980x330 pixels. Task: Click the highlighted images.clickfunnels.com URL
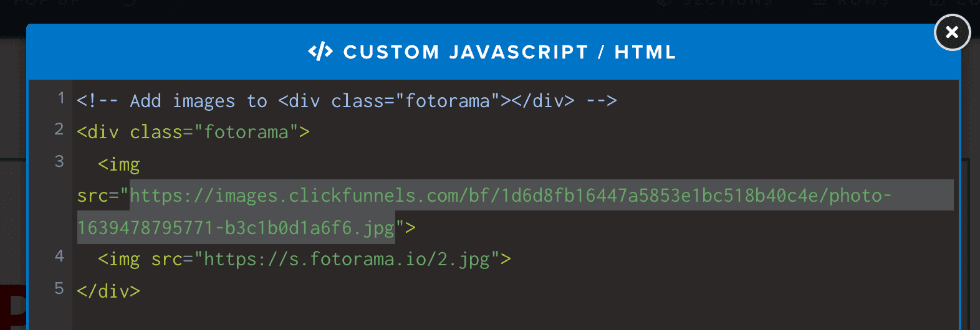coord(510,196)
